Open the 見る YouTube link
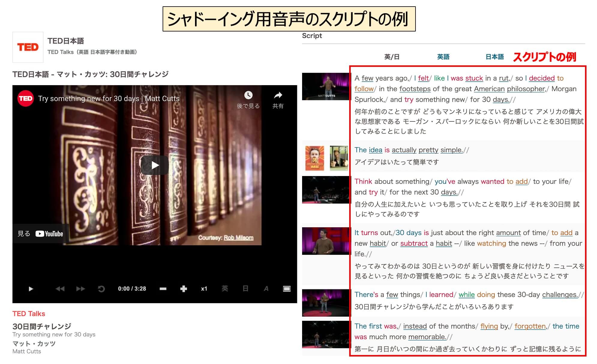597x364 pixels. click(40, 234)
